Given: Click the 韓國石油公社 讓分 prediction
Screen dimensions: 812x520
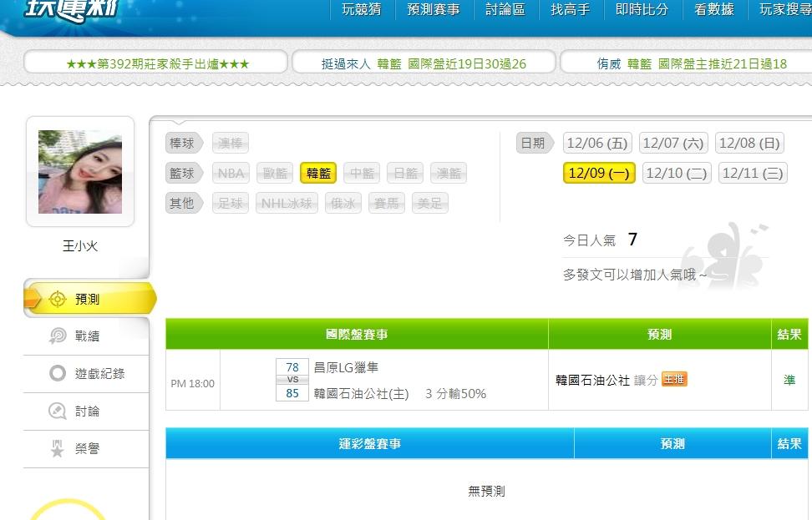Looking at the screenshot, I should click(606, 381).
